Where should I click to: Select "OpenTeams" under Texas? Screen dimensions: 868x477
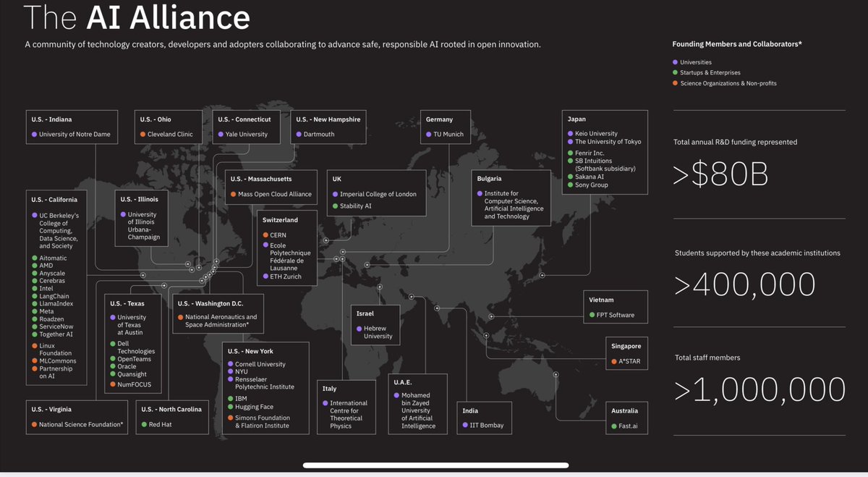click(x=134, y=358)
